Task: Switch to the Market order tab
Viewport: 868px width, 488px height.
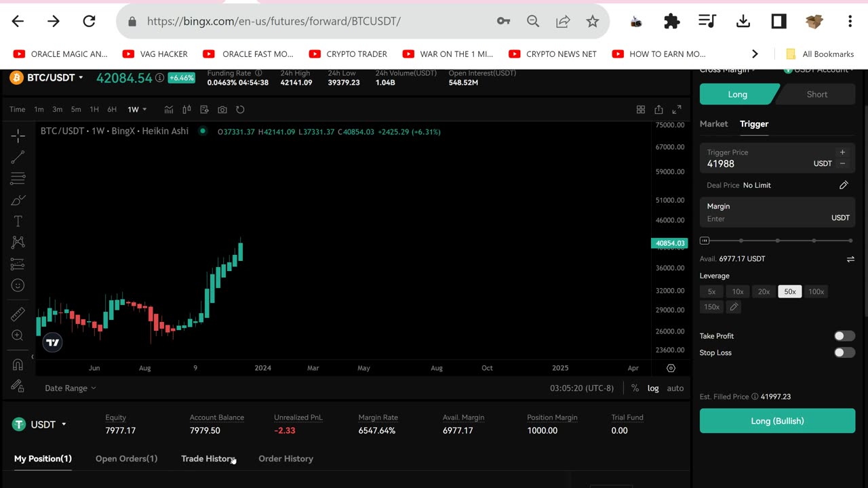Action: tap(713, 124)
